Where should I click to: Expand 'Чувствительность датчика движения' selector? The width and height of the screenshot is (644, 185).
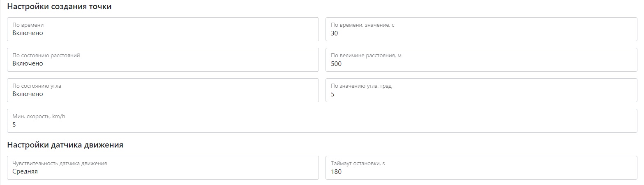coord(163,168)
